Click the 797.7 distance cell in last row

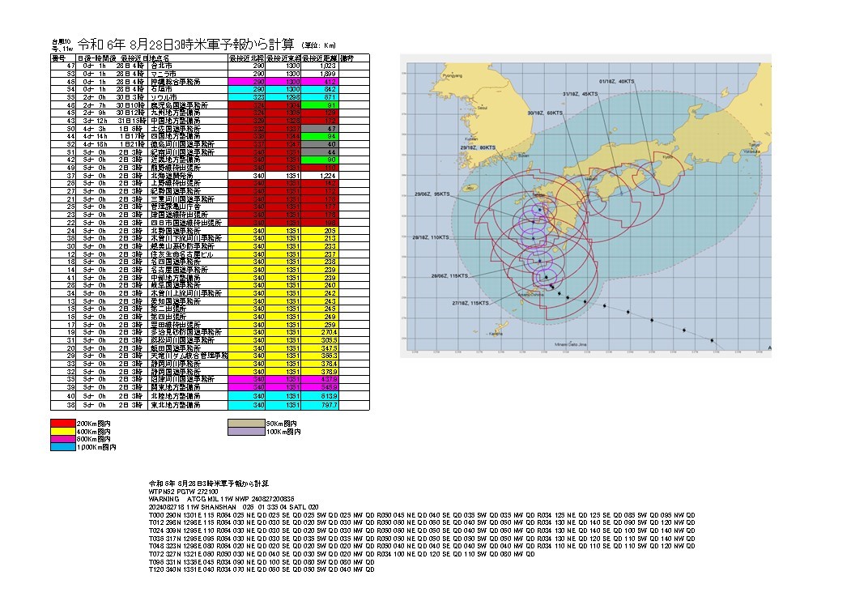(x=321, y=404)
